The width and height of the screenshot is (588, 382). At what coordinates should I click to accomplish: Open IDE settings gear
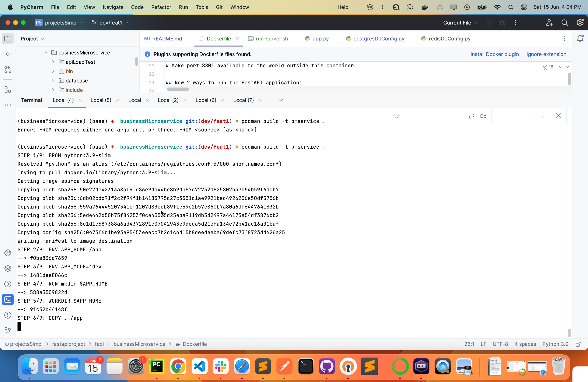coord(580,23)
